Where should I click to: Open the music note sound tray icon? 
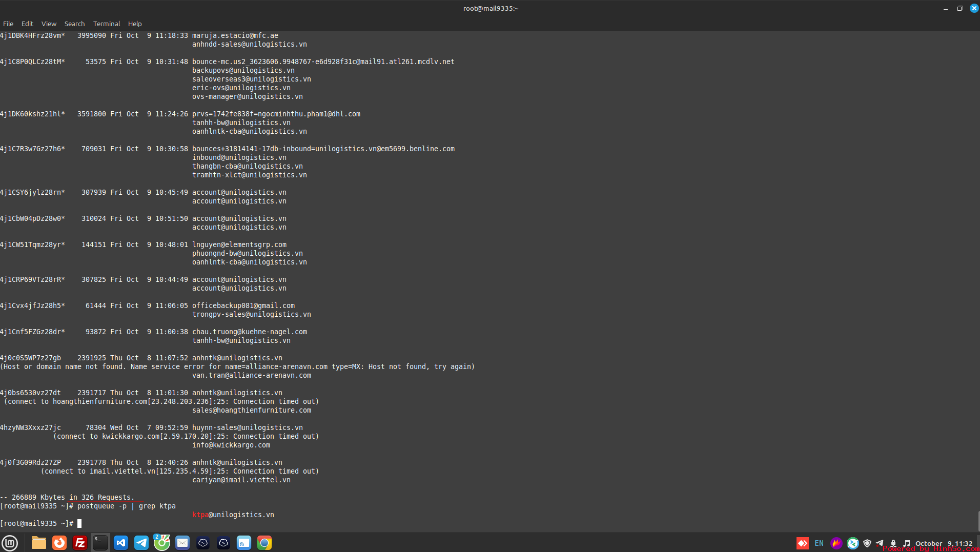click(x=907, y=543)
